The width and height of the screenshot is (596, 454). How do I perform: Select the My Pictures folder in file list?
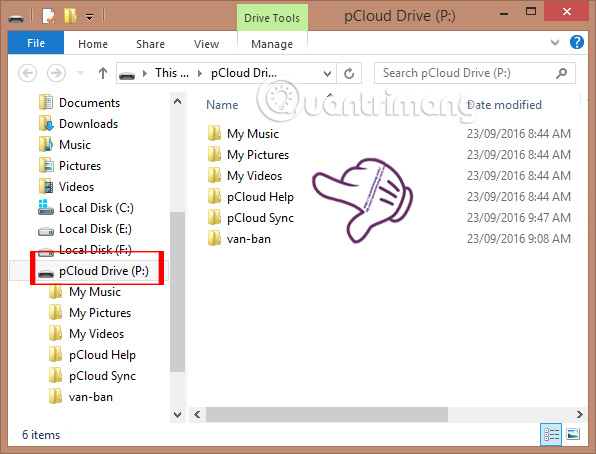(258, 155)
